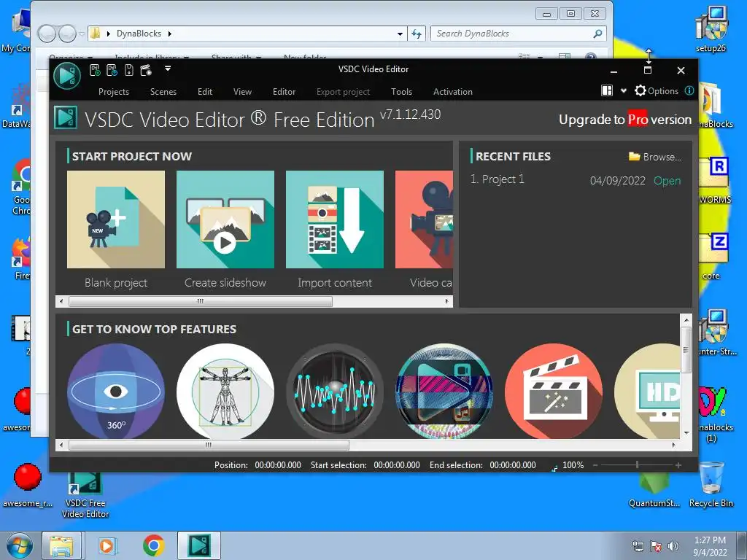The width and height of the screenshot is (747, 560).
Task: Click the zoom out minus button
Action: coord(595,465)
